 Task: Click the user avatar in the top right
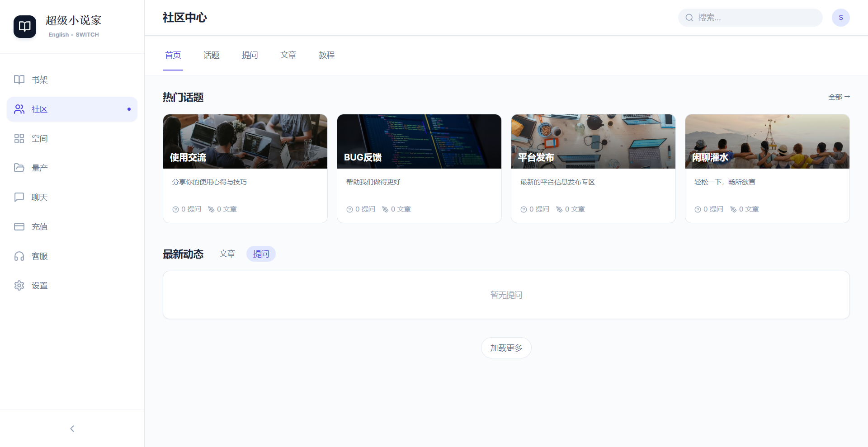tap(841, 18)
